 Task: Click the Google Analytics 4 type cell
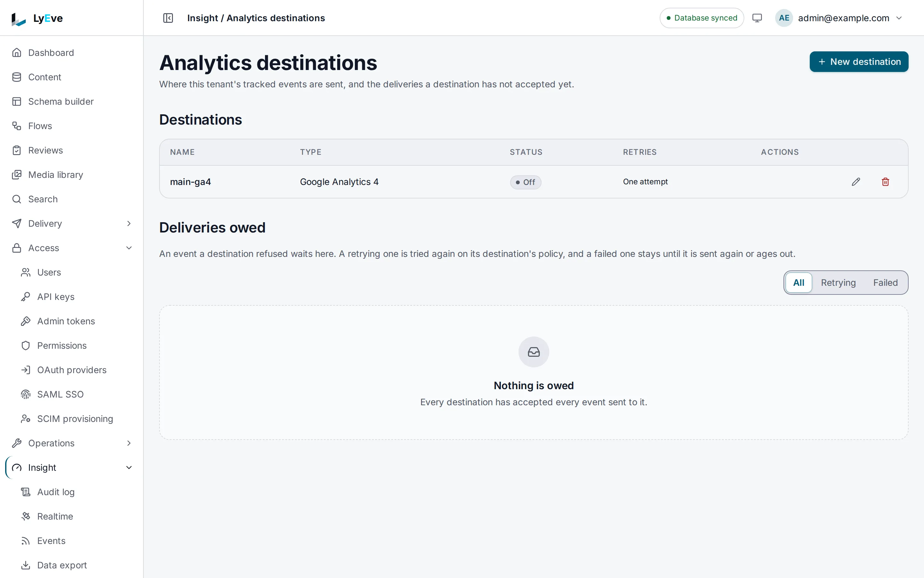339,182
